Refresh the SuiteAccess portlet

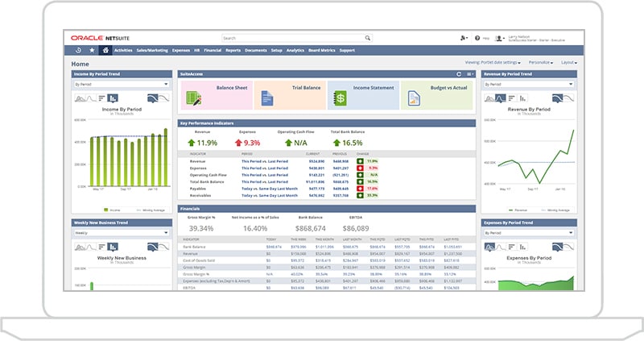point(459,74)
